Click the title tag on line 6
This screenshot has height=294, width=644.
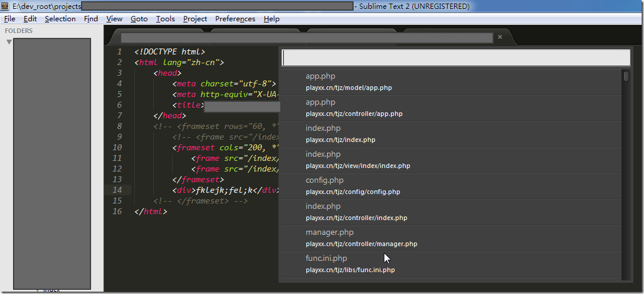[188, 105]
